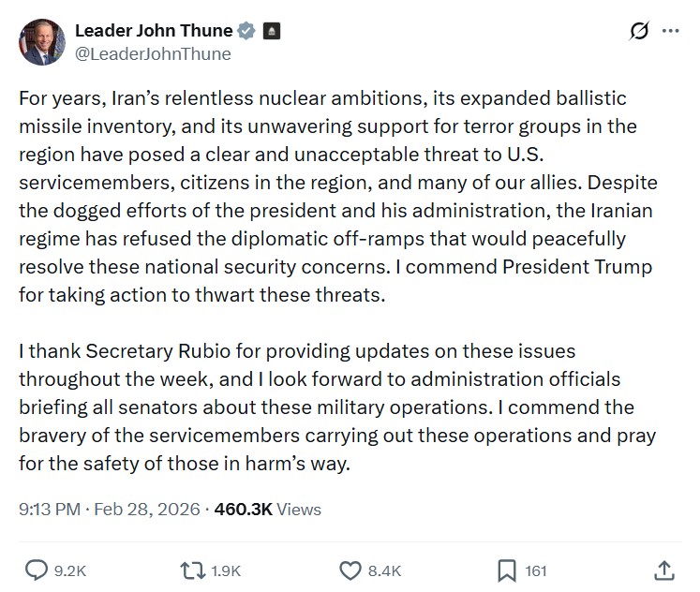
Task: Click the 8.4K likes count
Action: [x=383, y=570]
